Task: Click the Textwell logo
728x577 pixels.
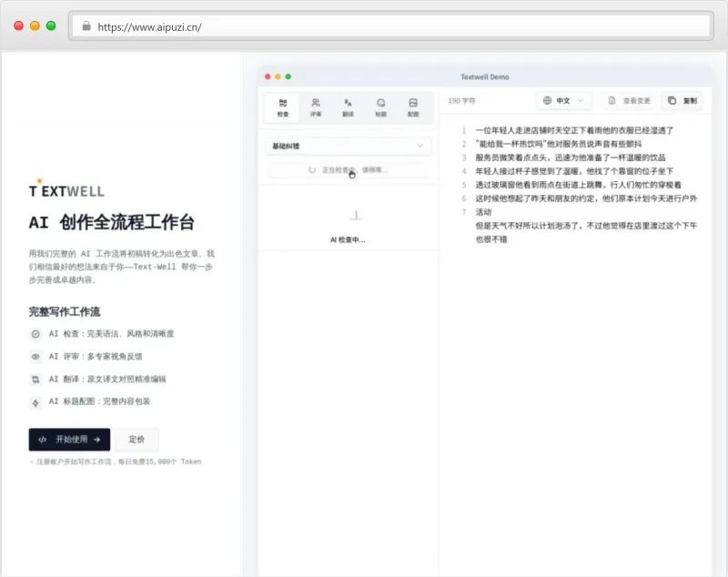Action: 66,190
